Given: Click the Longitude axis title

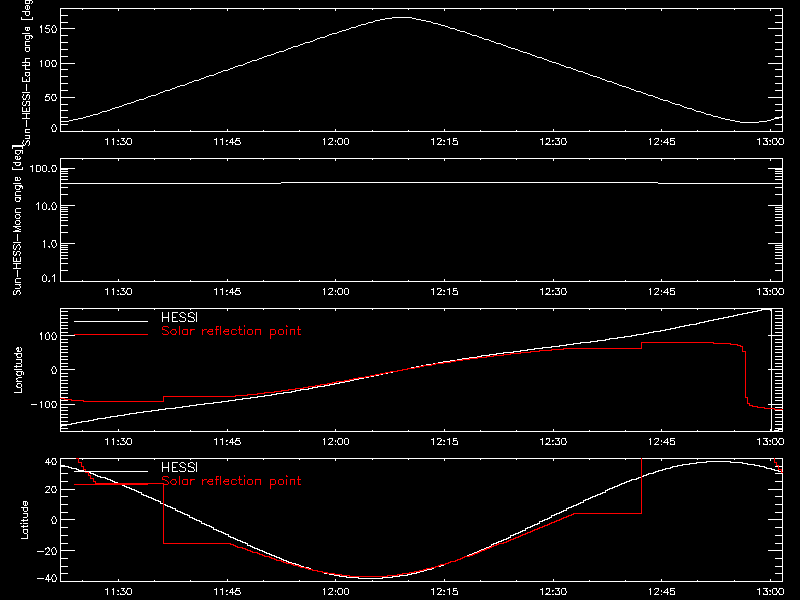Looking at the screenshot, I should pyautogui.click(x=18, y=370).
